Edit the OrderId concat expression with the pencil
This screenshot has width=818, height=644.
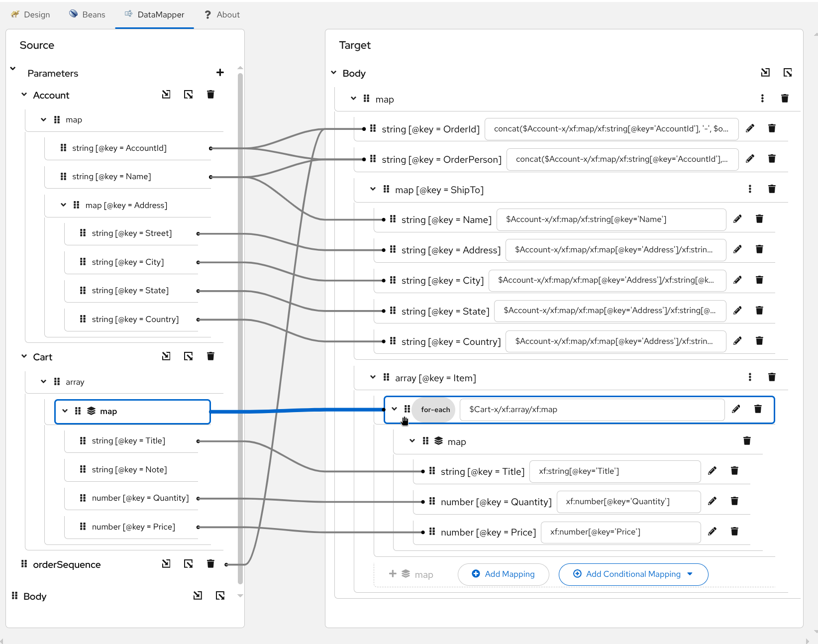coord(750,128)
